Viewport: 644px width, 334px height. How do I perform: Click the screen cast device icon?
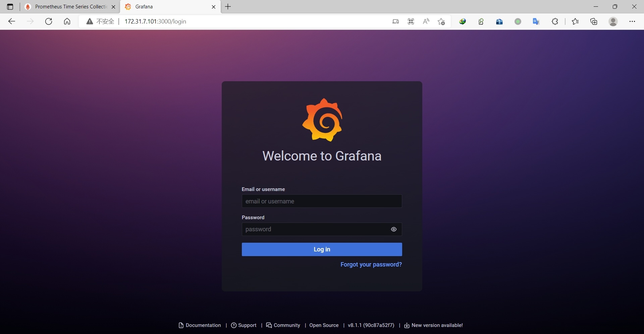tap(396, 21)
